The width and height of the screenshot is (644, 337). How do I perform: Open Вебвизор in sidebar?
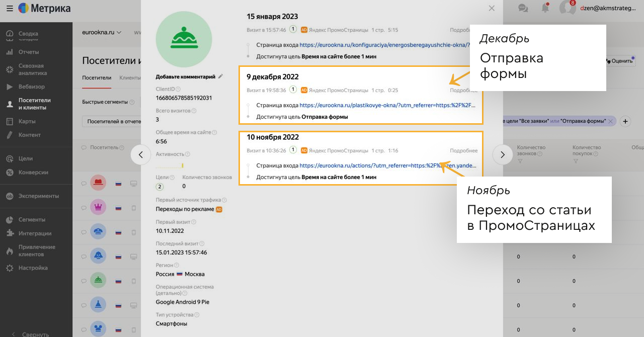point(32,87)
